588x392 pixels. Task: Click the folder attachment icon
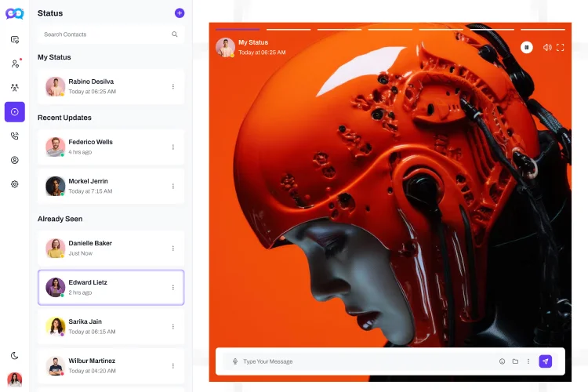click(515, 361)
